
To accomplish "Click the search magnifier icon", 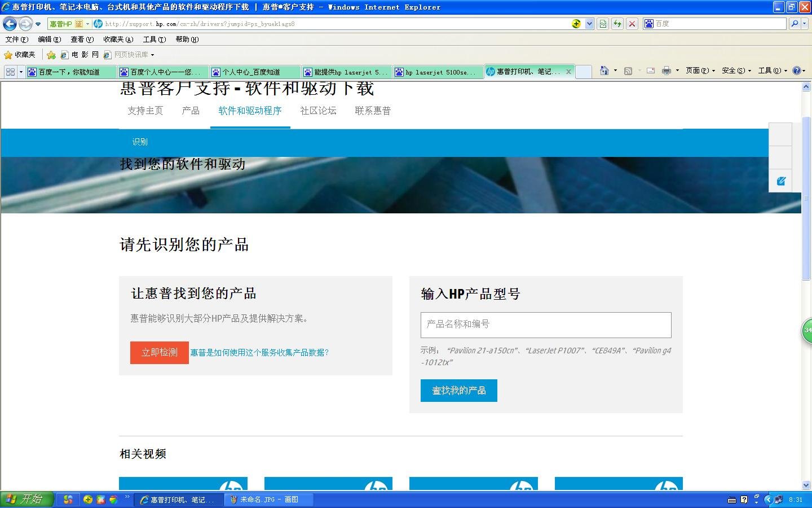I will click(795, 24).
